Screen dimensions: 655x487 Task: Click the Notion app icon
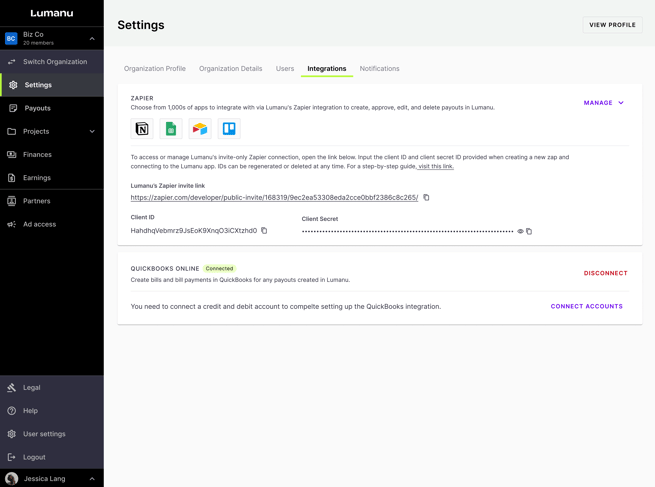coord(142,129)
